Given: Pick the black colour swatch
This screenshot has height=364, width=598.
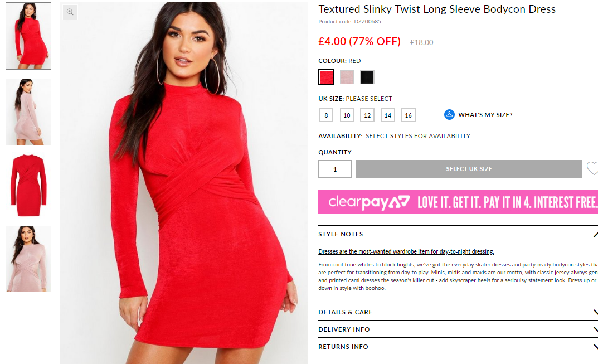Looking at the screenshot, I should click(367, 77).
